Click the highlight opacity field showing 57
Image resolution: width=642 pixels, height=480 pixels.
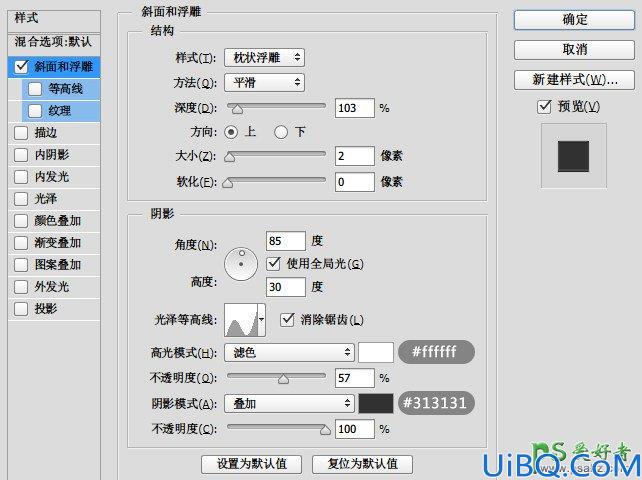click(355, 378)
